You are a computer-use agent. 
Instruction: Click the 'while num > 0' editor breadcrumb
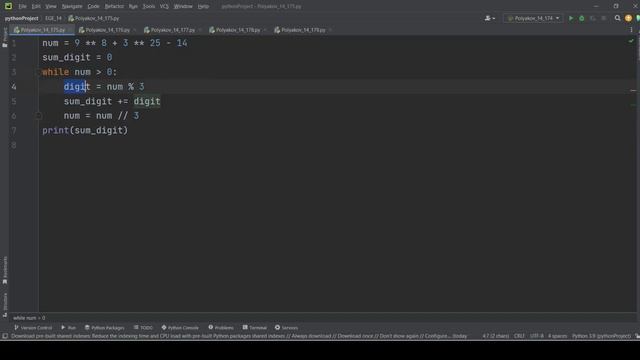click(29, 318)
